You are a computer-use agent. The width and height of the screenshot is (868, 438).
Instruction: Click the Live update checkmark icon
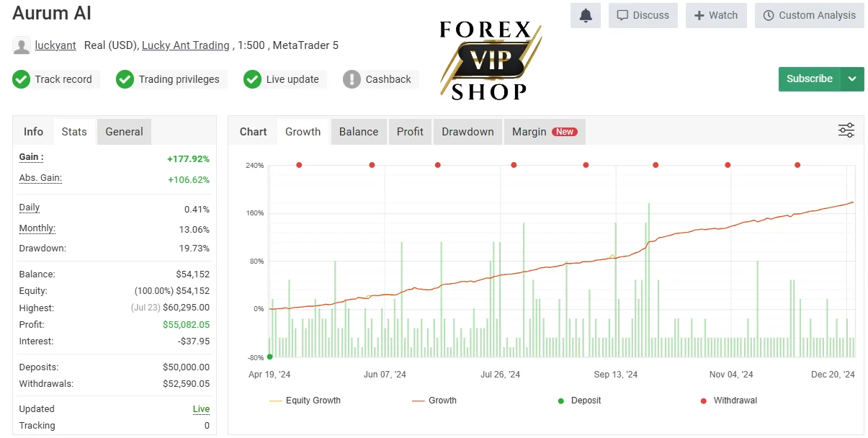(x=252, y=79)
